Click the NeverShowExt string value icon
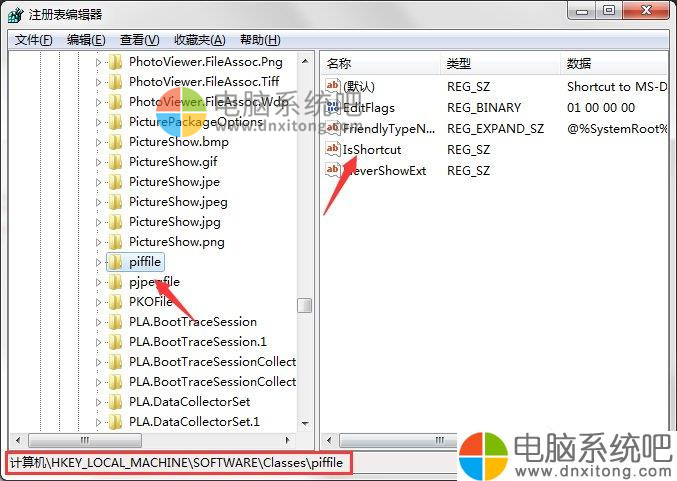The image size is (677, 481). [x=332, y=170]
